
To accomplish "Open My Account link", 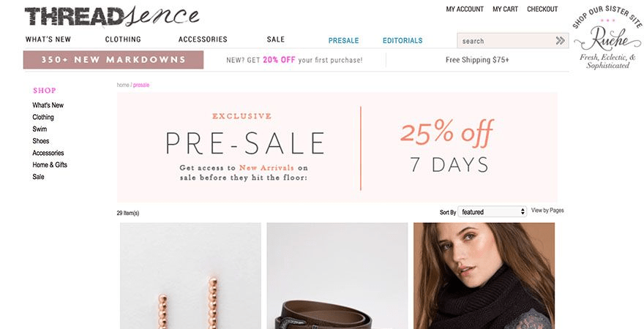I will pos(465,9).
